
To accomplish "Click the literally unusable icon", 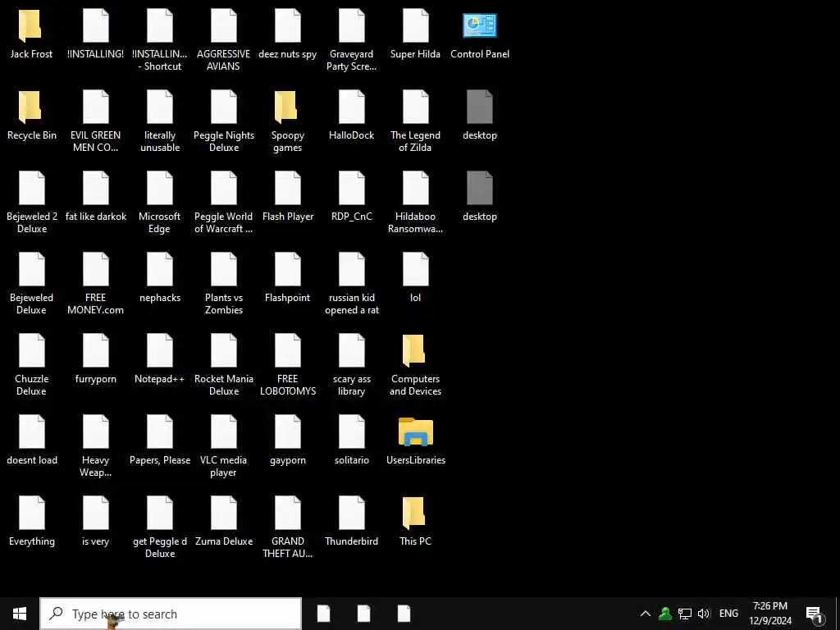I will pos(160,107).
